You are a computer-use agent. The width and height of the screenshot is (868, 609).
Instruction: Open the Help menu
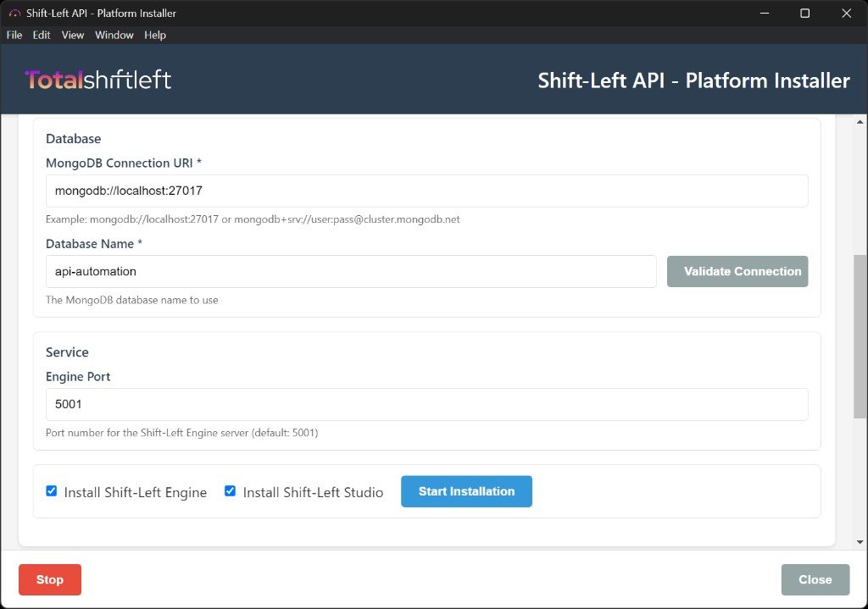(155, 35)
